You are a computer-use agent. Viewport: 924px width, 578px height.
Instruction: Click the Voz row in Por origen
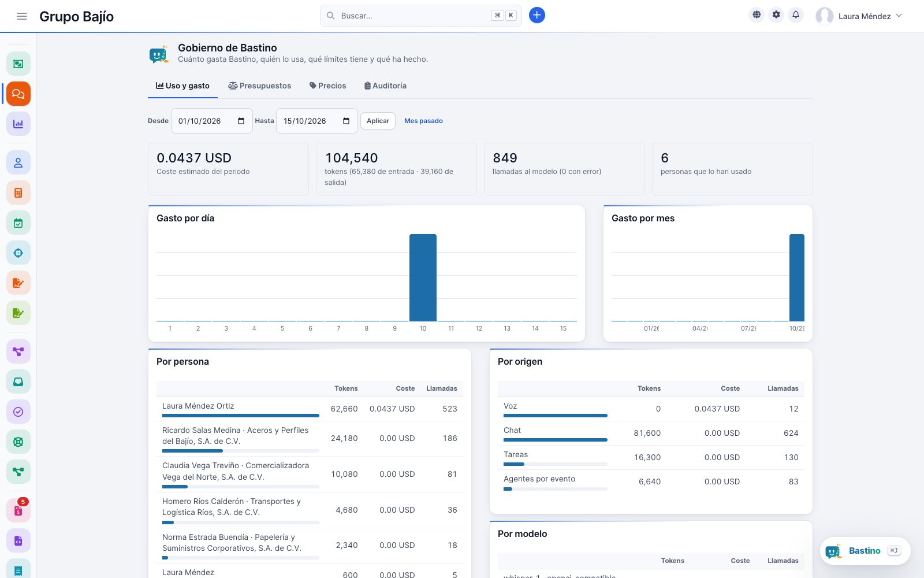[651, 409]
